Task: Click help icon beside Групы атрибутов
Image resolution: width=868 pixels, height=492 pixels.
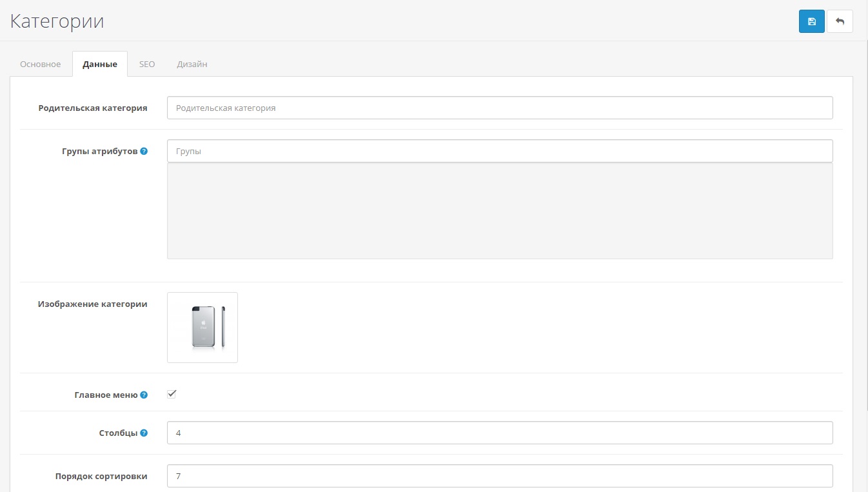Action: coord(144,151)
